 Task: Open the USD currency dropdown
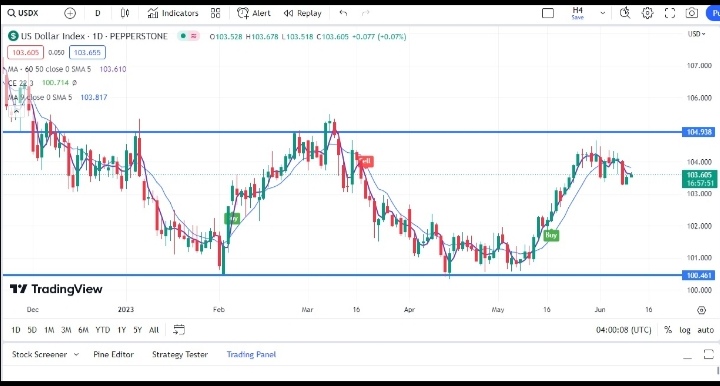click(696, 34)
